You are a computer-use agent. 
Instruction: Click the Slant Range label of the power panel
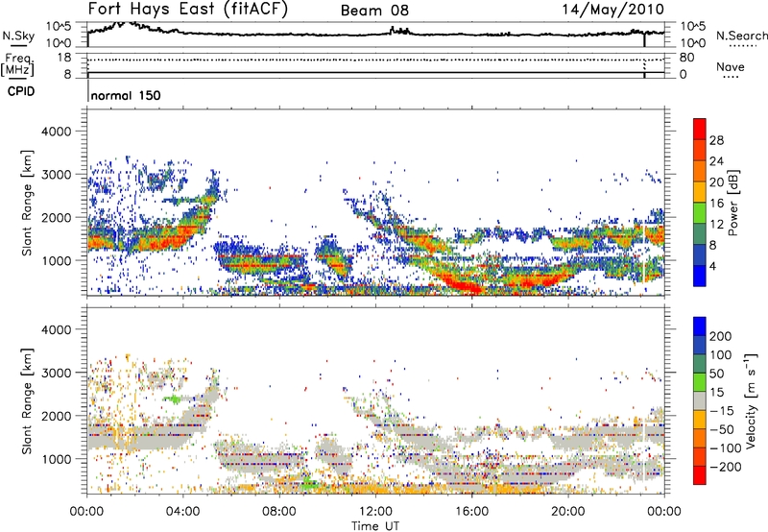point(27,203)
